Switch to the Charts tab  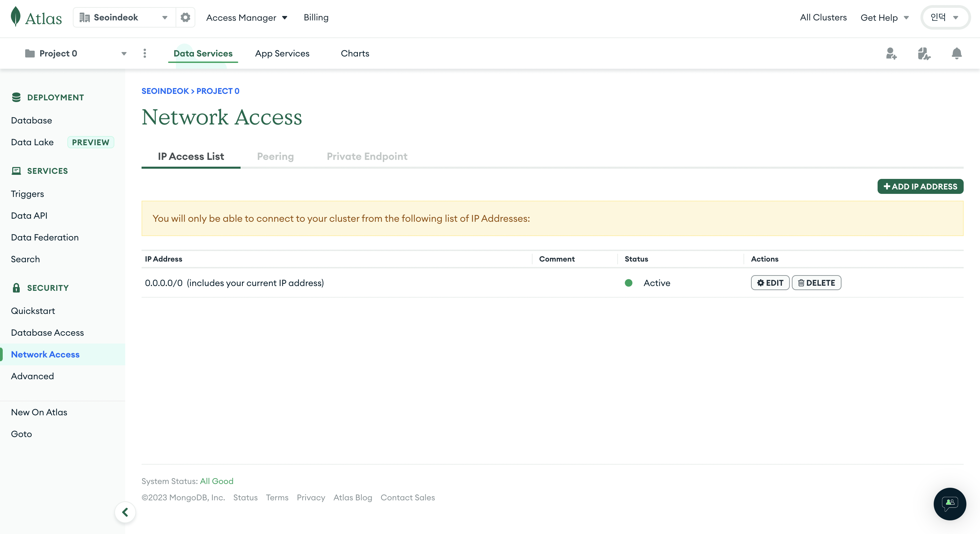[x=355, y=53]
